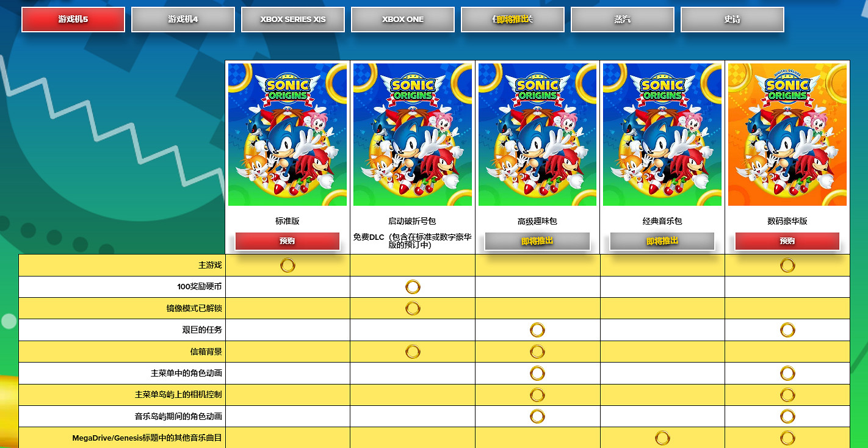Click the ring icon for 主游戏 in 标准版 column
The image size is (868, 448).
(288, 266)
